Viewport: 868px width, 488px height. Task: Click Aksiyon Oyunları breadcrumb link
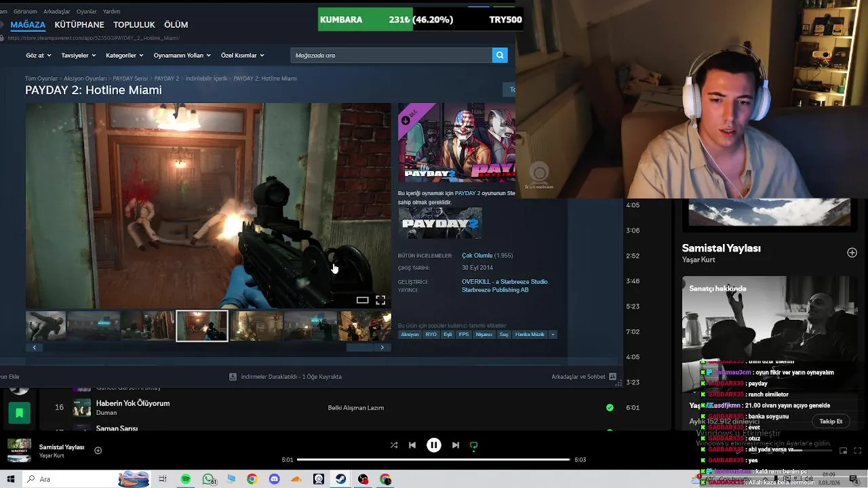pyautogui.click(x=85, y=79)
